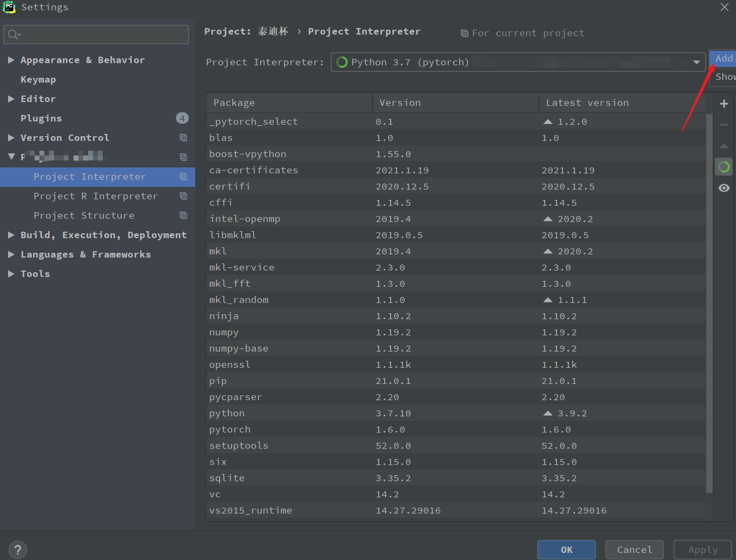Screen dimensions: 736x560
Task: Click the upgrade package arrow icon
Action: click(724, 146)
